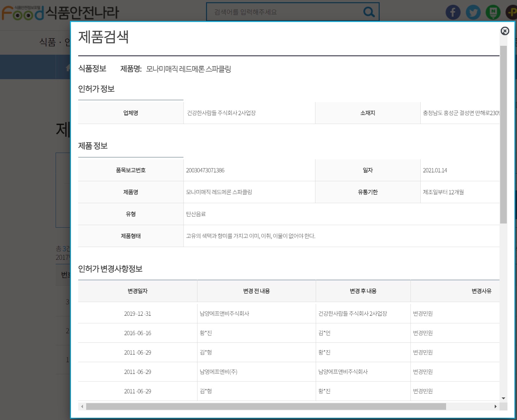This screenshot has width=517, height=420.
Task: Click the green Naver N icon
Action: (x=493, y=12)
